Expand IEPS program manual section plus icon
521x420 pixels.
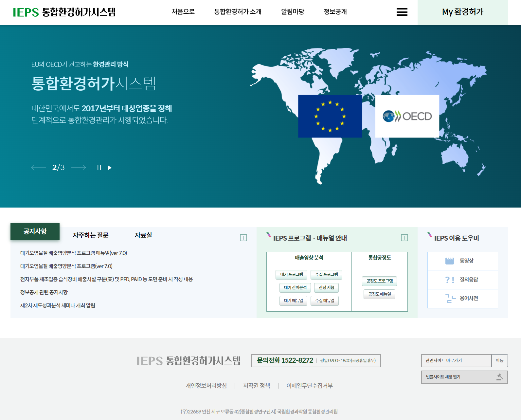tap(404, 238)
